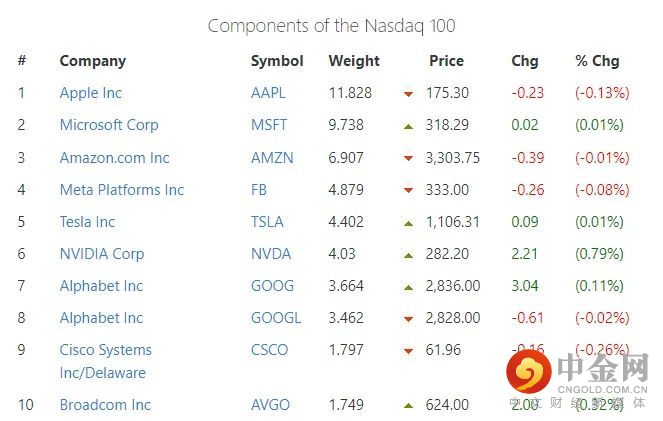Click the red down arrow in the Cisco row
The height and width of the screenshot is (421, 663).
tap(408, 351)
